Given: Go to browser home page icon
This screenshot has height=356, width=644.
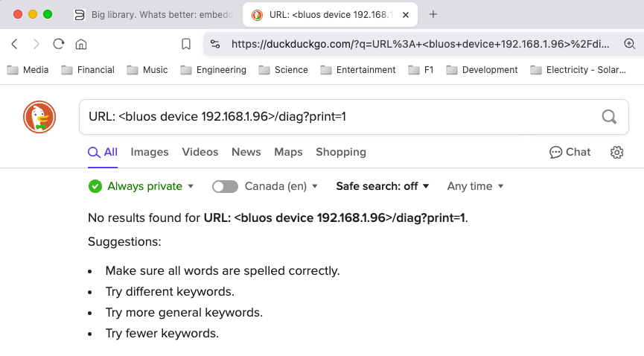Looking at the screenshot, I should pos(81,44).
